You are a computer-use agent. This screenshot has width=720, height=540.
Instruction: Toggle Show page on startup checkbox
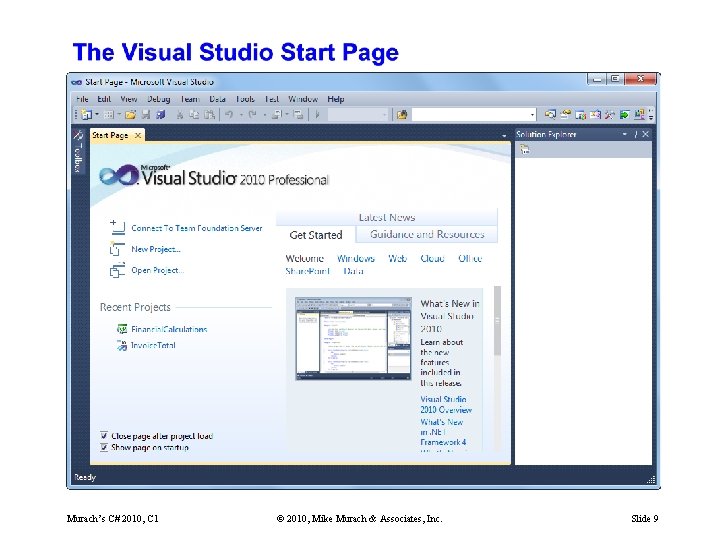tap(104, 447)
